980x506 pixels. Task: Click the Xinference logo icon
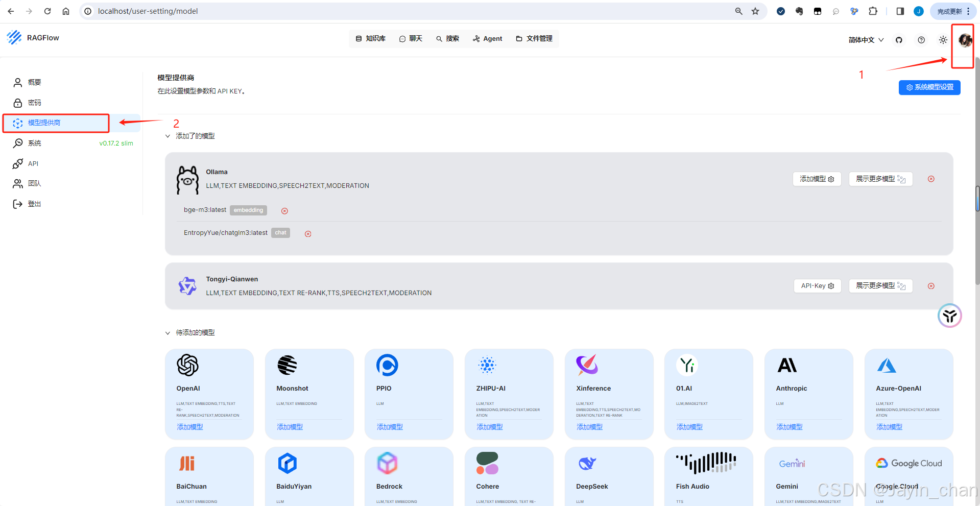(587, 365)
